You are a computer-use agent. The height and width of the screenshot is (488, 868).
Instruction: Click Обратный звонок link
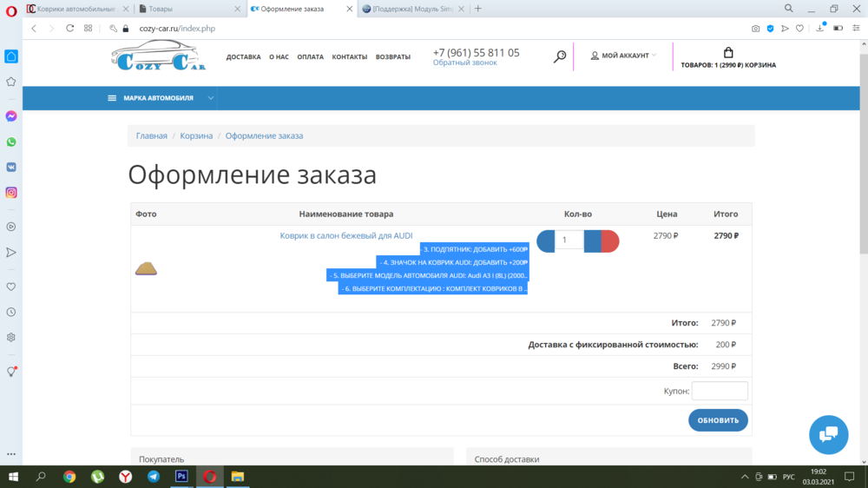[465, 63]
